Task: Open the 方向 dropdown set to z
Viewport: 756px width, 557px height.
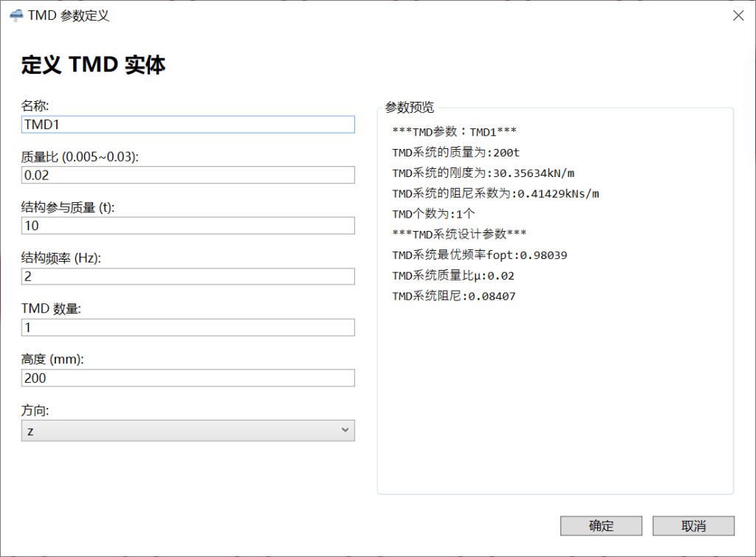Action: (188, 431)
